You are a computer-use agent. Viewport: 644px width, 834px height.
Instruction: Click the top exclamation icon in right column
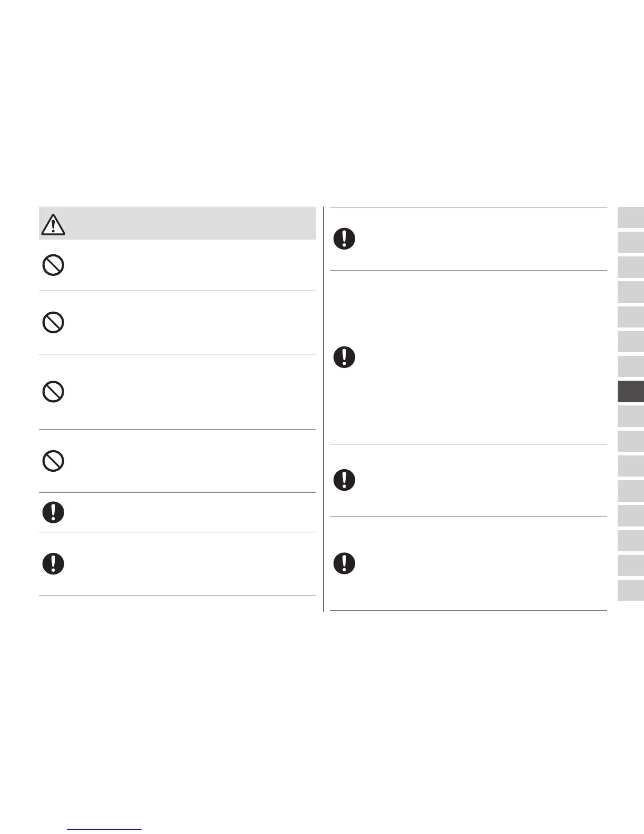tap(345, 239)
